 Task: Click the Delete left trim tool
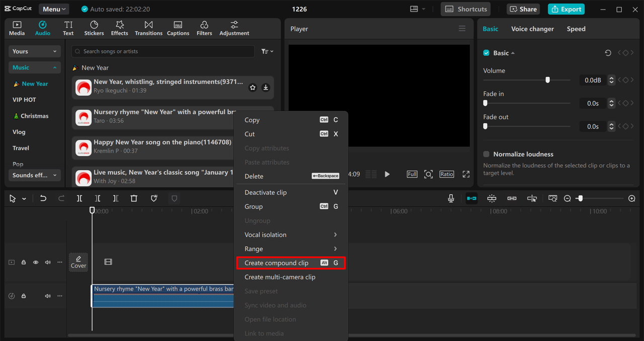point(98,198)
